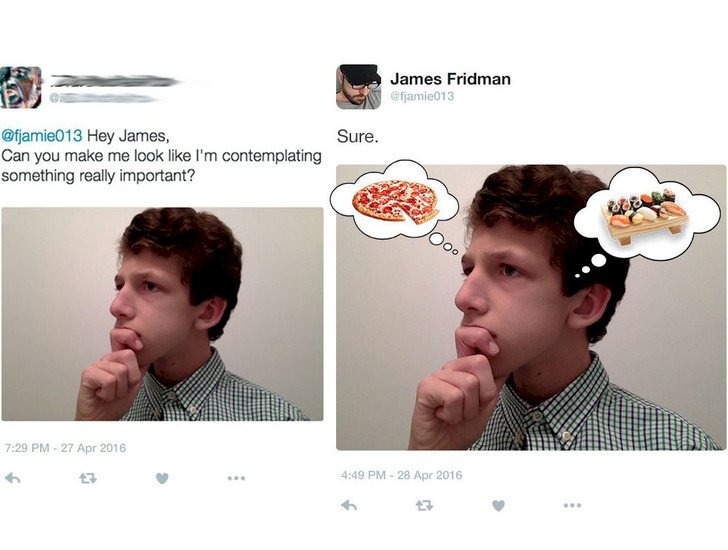Image resolution: width=728 pixels, height=550 pixels.
Task: Reply to James Fridman's tweet
Action: pos(349,506)
